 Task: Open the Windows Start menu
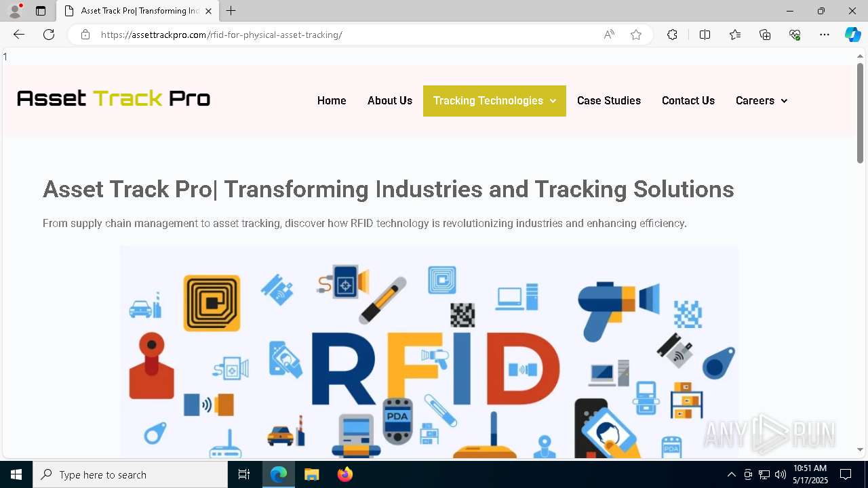(x=16, y=474)
